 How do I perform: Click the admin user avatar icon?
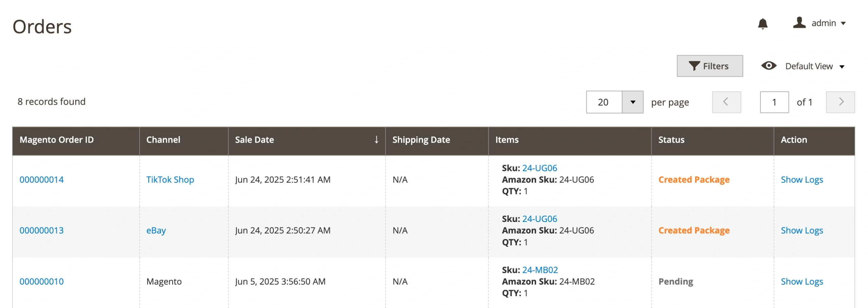(799, 23)
